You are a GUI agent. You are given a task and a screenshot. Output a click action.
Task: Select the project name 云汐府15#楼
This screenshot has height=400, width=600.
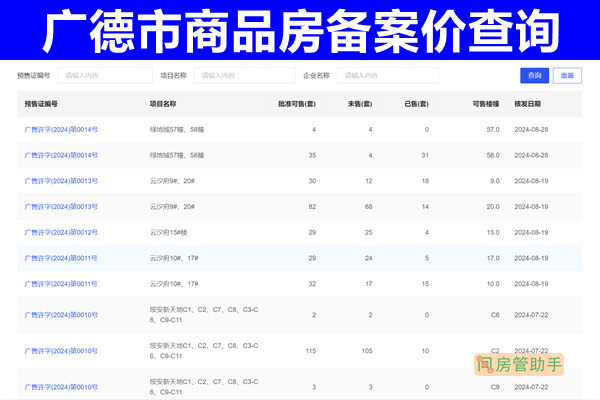[x=168, y=232]
